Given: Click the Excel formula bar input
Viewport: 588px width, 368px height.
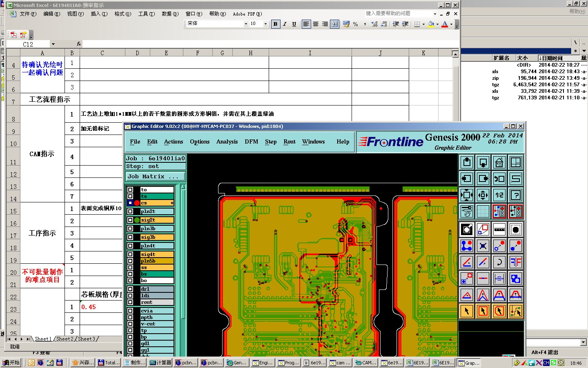Looking at the screenshot, I should 271,44.
